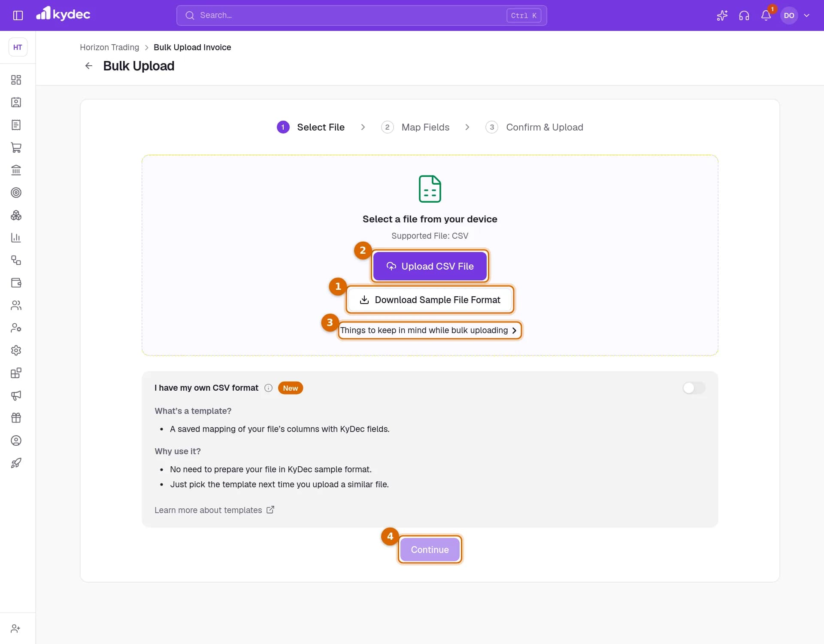Image resolution: width=824 pixels, height=644 pixels.
Task: Select the Map Fields step
Action: point(415,127)
